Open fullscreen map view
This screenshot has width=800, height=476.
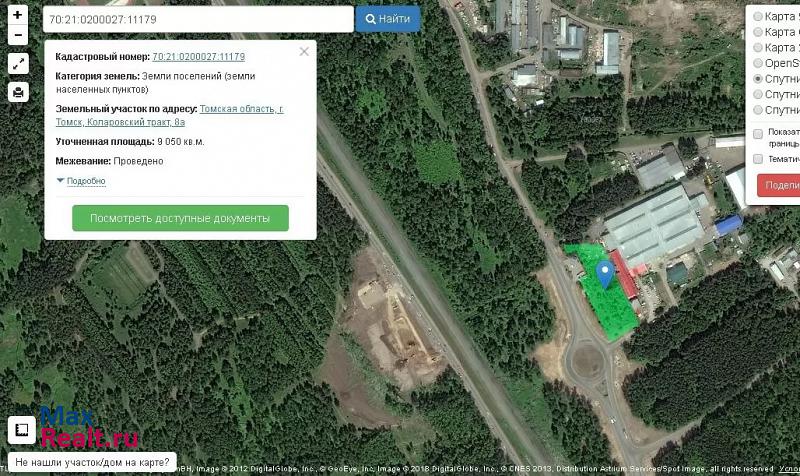point(18,64)
